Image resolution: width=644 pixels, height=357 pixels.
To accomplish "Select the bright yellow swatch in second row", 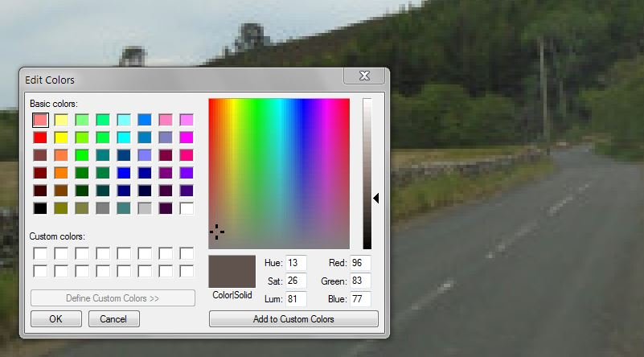I will point(61,137).
